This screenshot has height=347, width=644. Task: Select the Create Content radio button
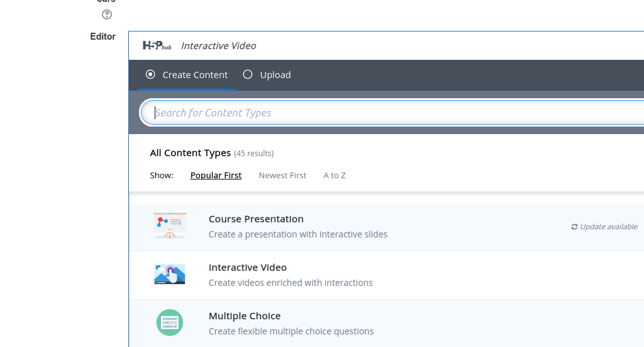pyautogui.click(x=150, y=74)
